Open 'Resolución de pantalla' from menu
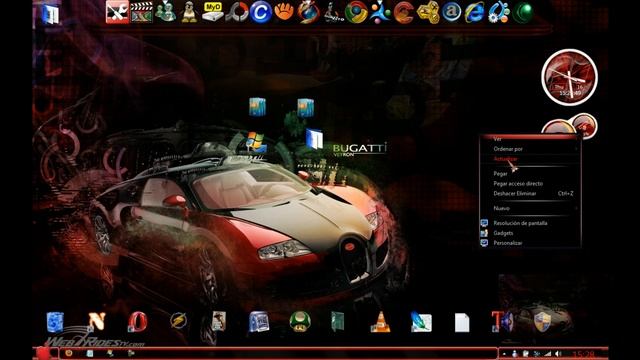The height and width of the screenshot is (360, 640). [x=520, y=223]
